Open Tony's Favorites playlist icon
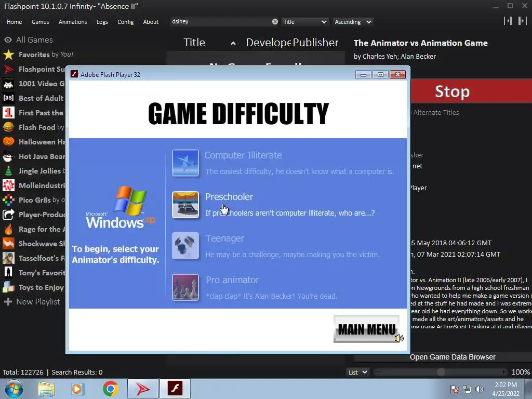This screenshot has width=532, height=399. click(8, 273)
